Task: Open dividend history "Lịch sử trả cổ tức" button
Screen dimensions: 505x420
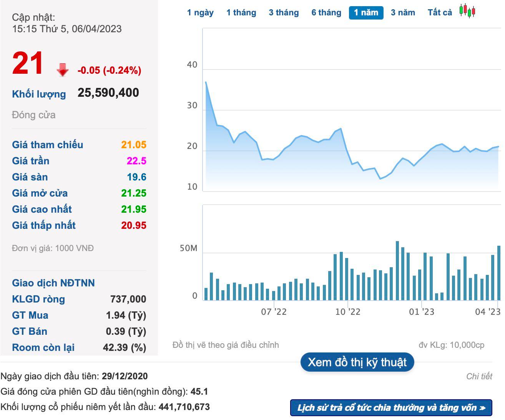Action: [391, 408]
